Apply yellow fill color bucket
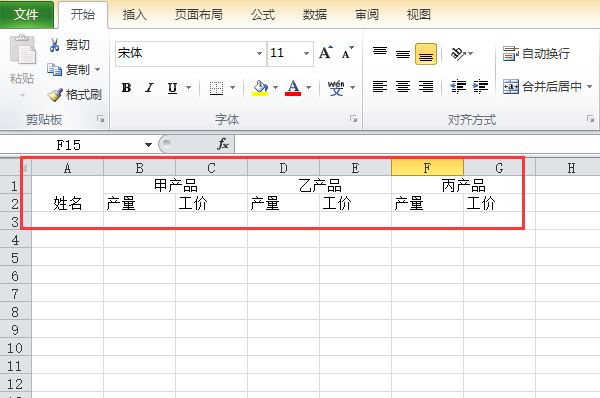 pyautogui.click(x=260, y=88)
